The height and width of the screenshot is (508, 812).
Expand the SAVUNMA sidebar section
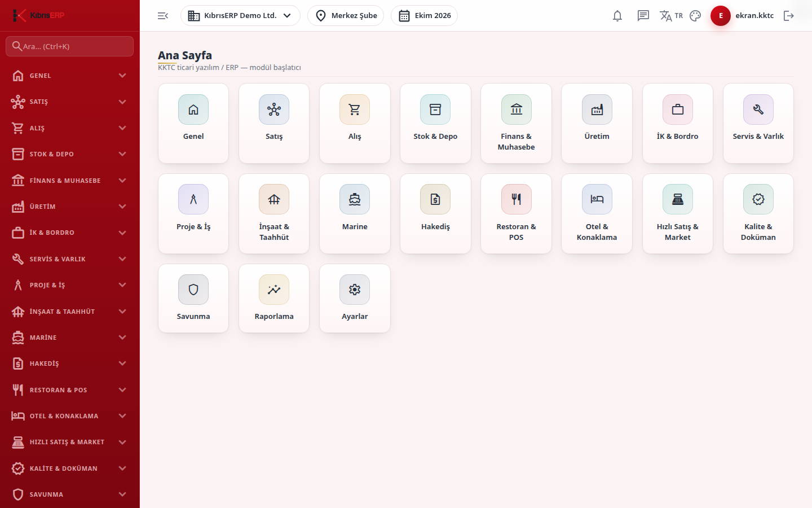(x=70, y=494)
